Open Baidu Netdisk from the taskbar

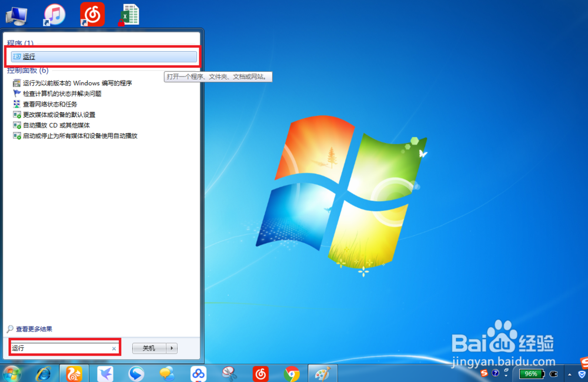coord(198,374)
